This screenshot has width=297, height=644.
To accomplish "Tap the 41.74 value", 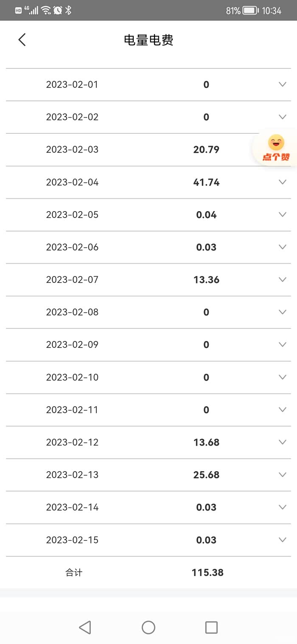I will (x=206, y=182).
